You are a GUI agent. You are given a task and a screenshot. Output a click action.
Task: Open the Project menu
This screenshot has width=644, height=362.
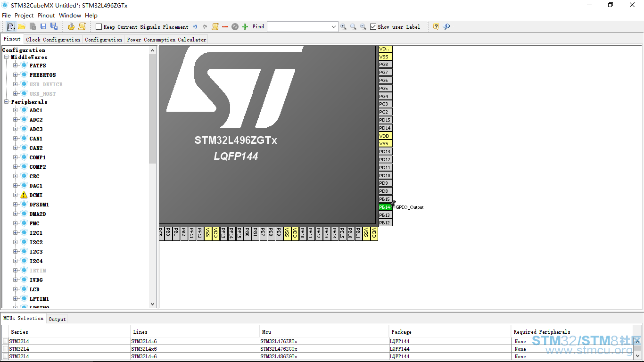pyautogui.click(x=24, y=16)
